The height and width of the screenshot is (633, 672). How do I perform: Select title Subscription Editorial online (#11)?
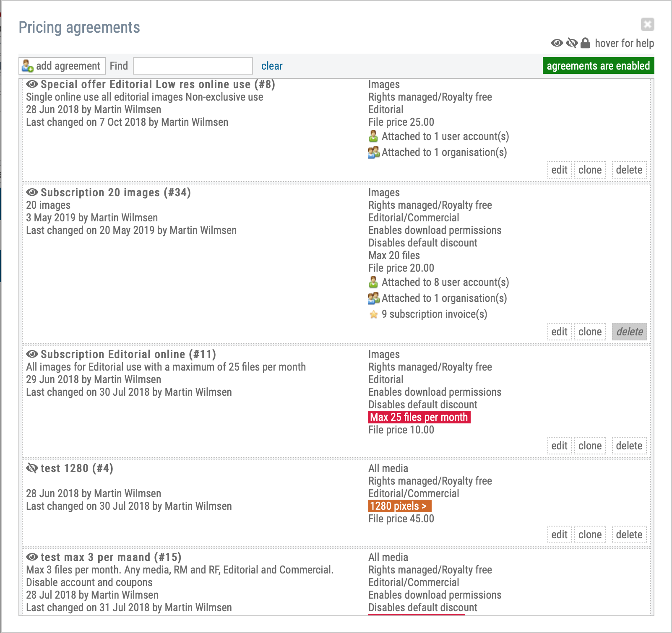pos(128,354)
